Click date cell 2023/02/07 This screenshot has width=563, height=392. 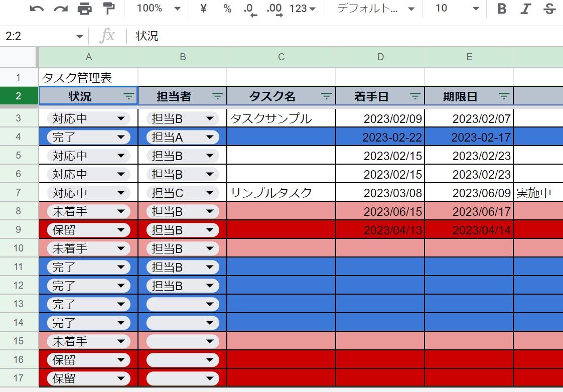(469, 118)
